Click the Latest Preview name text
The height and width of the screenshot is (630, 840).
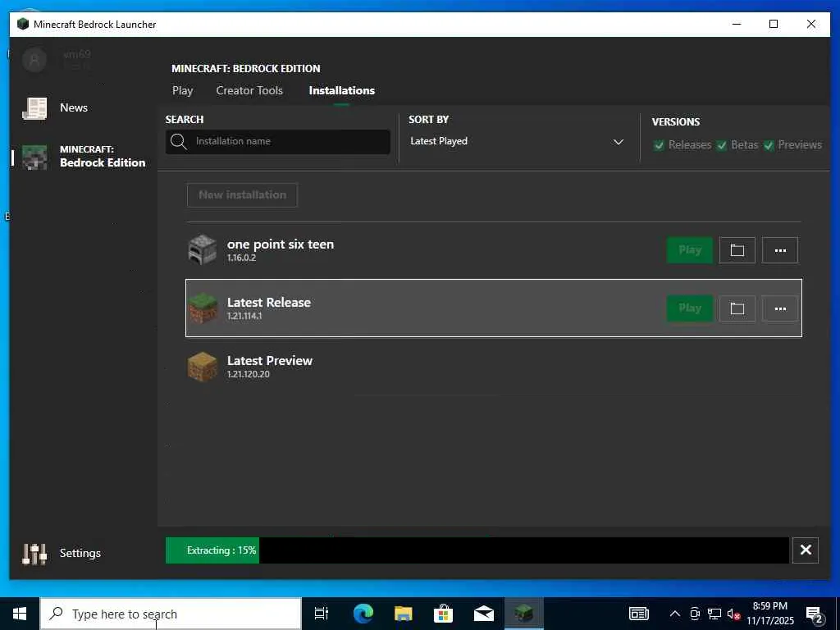point(269,361)
